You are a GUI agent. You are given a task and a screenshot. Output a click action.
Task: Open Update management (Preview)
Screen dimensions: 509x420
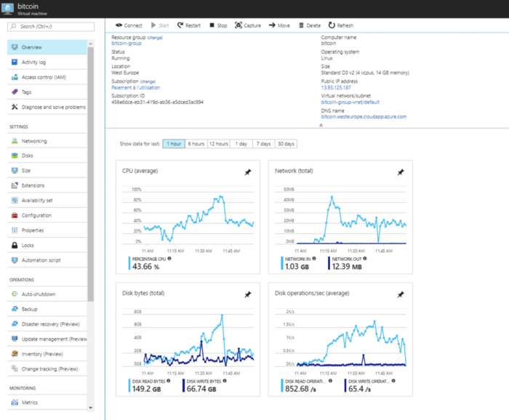47,339
